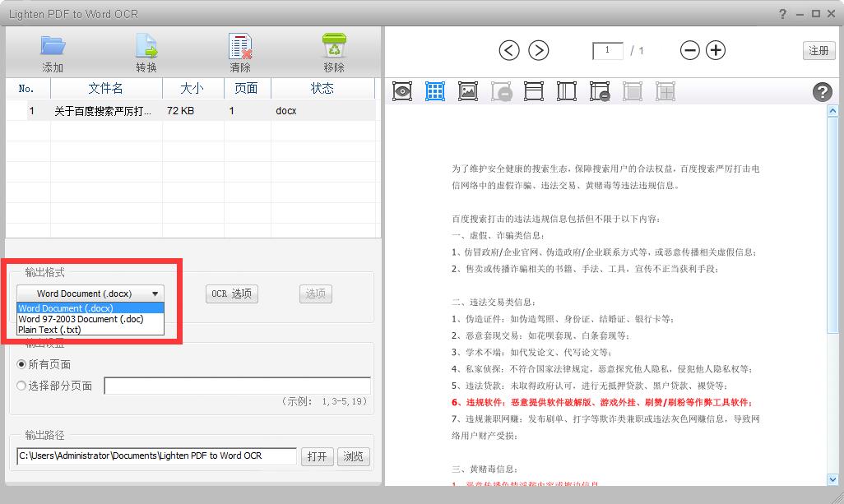Screen dimensions: 844x504
Task: Open the OCR 选项 settings button
Action: (x=231, y=294)
